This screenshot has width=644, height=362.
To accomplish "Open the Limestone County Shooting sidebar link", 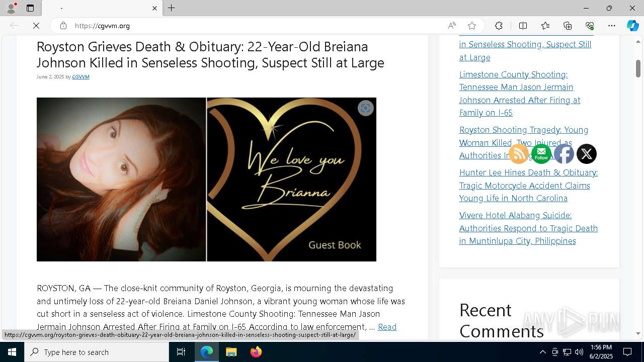I will coord(520,94).
